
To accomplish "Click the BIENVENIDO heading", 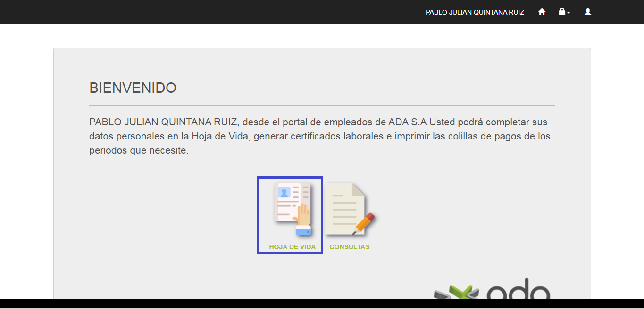I will point(133,88).
